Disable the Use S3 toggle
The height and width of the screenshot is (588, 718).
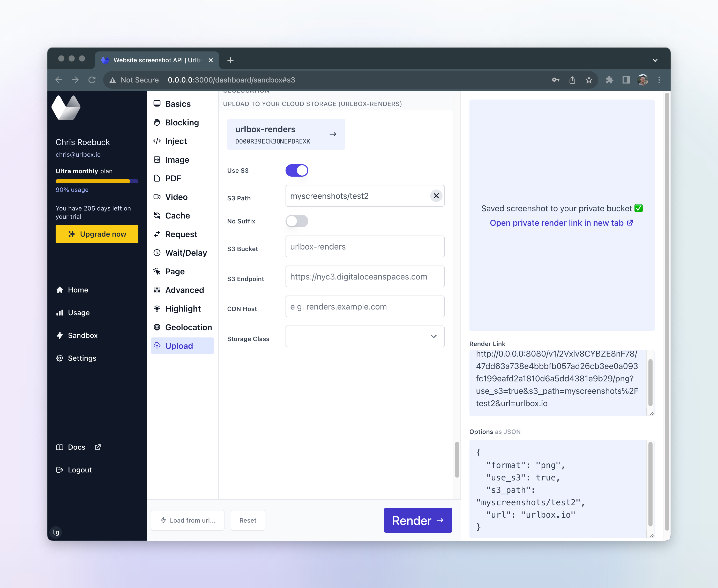coord(297,170)
